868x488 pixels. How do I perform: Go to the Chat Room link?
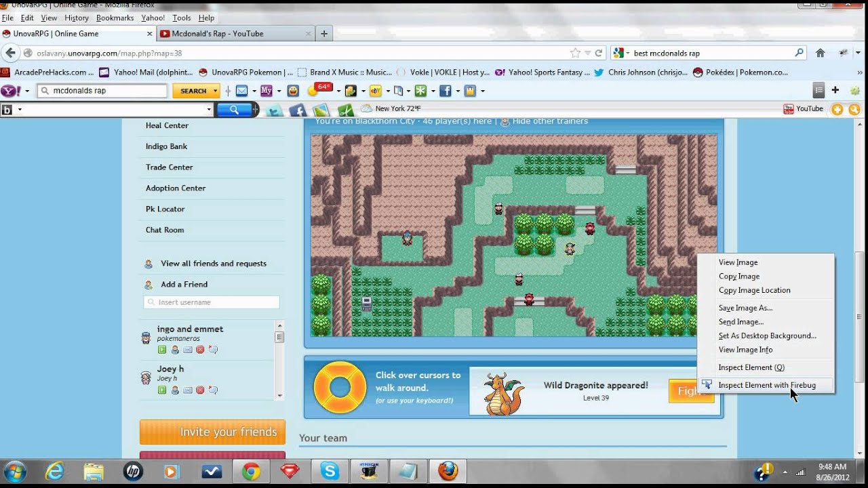point(165,230)
